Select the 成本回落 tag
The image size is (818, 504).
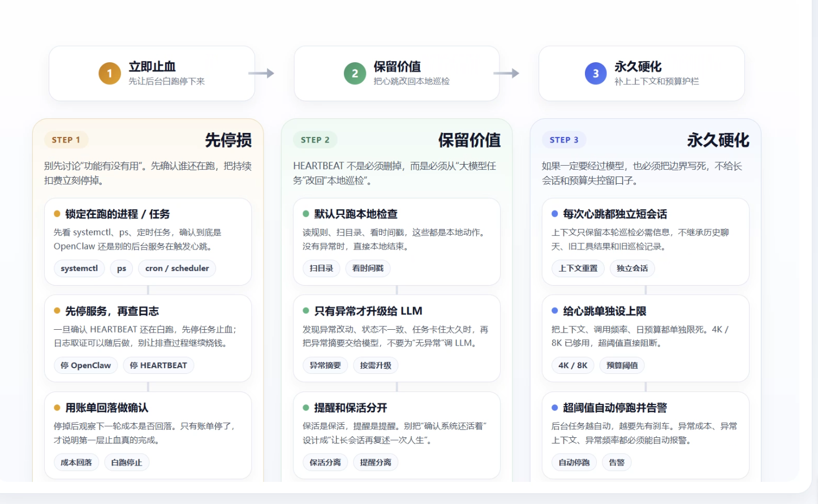[x=76, y=462]
